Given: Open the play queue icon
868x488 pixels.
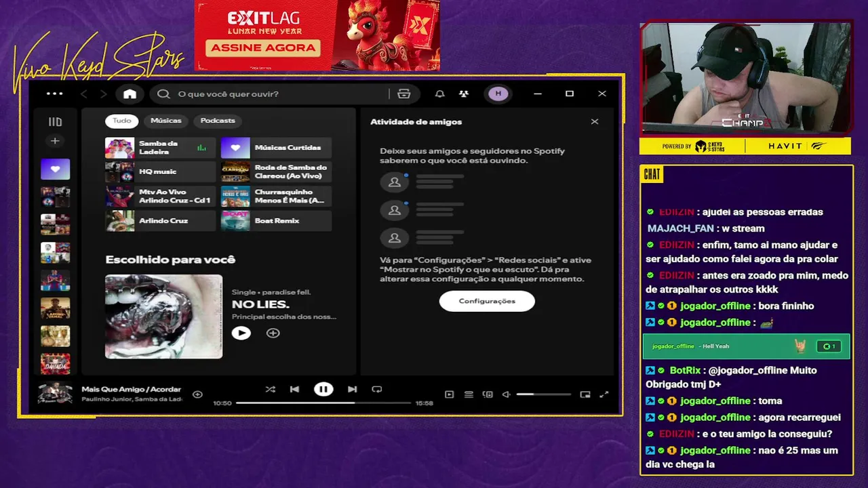Looking at the screenshot, I should pyautogui.click(x=469, y=394).
